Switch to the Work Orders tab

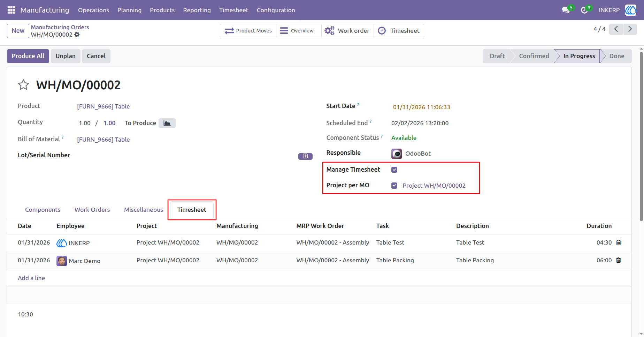click(92, 210)
